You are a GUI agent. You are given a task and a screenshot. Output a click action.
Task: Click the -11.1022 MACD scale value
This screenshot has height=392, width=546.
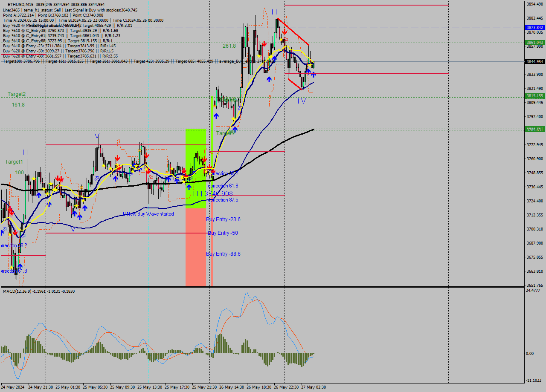point(534,380)
